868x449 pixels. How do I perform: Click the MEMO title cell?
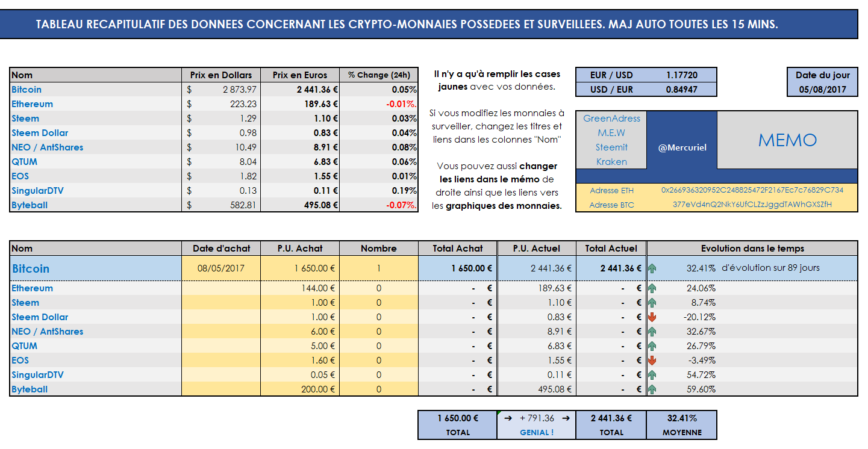[787, 140]
